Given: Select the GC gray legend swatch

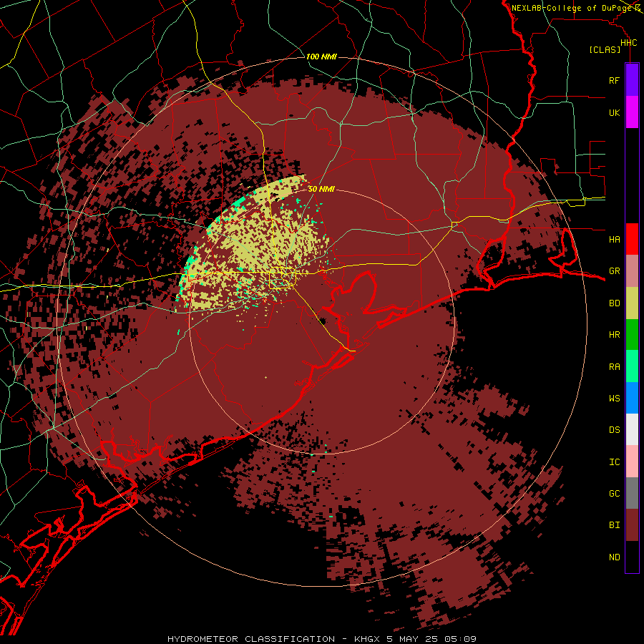Looking at the screenshot, I should 632,493.
